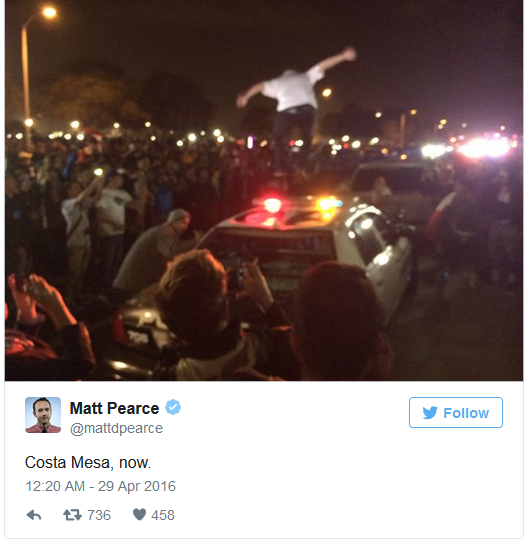Image resolution: width=530 pixels, height=540 pixels.
Task: Follow Matt Pearce
Action: (456, 413)
